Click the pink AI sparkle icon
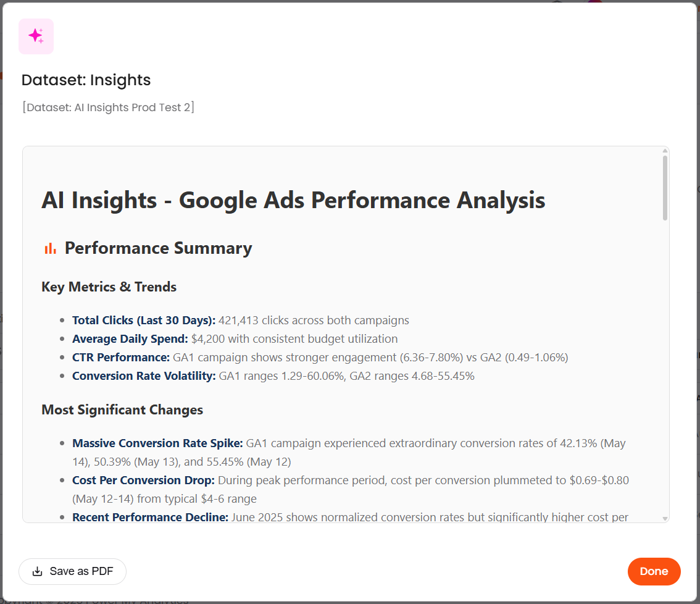 [36, 36]
